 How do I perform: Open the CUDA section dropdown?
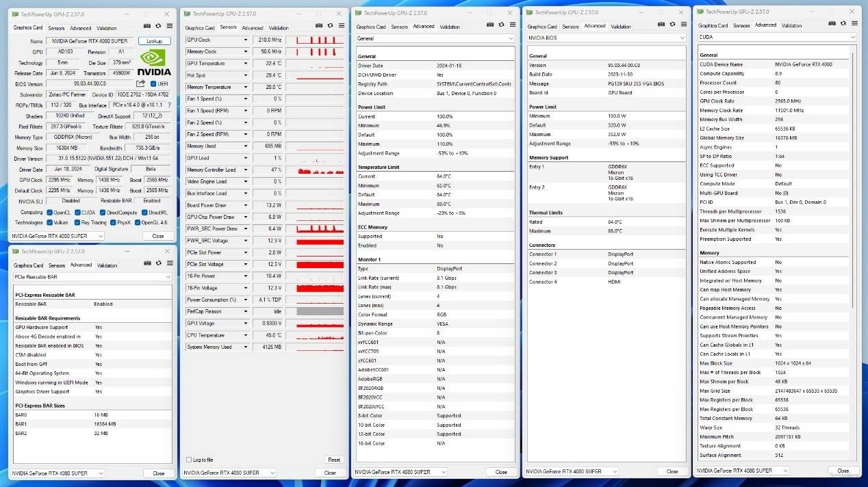click(x=777, y=37)
